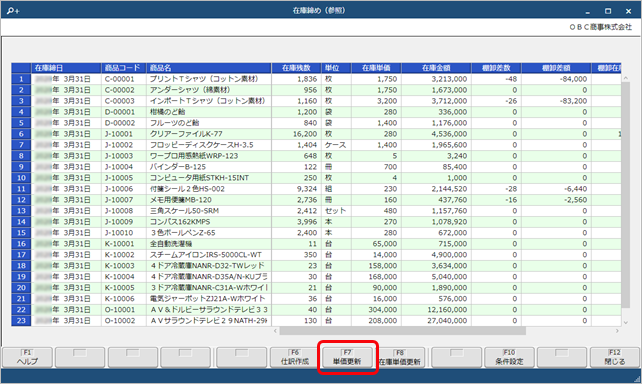The height and width of the screenshot is (384, 642).
Task: Click stock quantity 16,200
Action: coord(305,134)
